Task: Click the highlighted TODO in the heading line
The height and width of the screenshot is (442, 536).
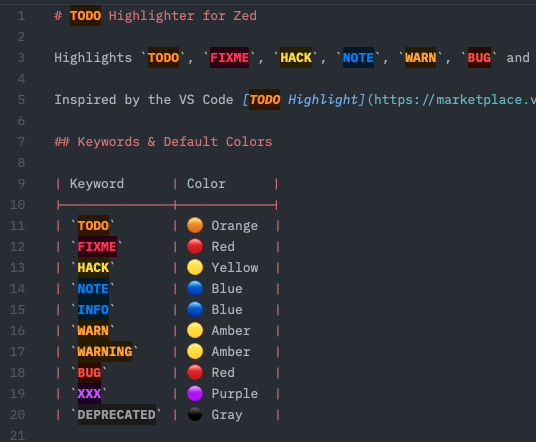Action: (85, 15)
